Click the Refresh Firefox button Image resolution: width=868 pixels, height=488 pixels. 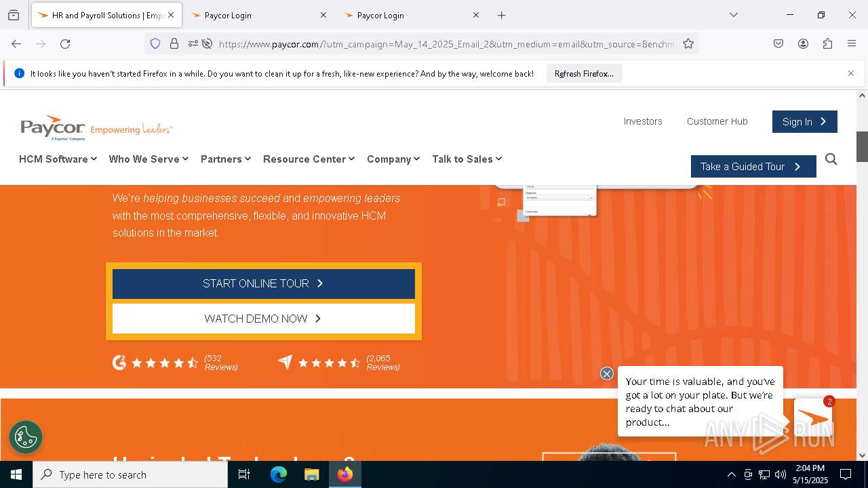pos(584,73)
